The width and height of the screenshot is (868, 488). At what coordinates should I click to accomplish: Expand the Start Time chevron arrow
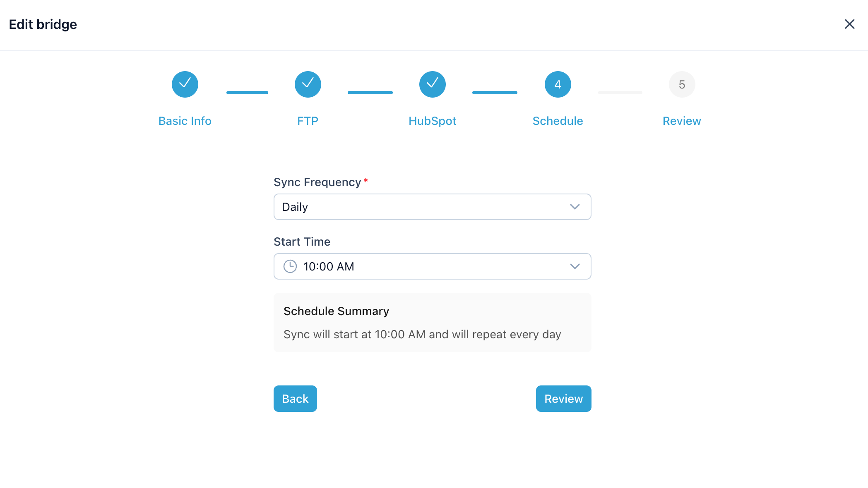[x=575, y=266]
